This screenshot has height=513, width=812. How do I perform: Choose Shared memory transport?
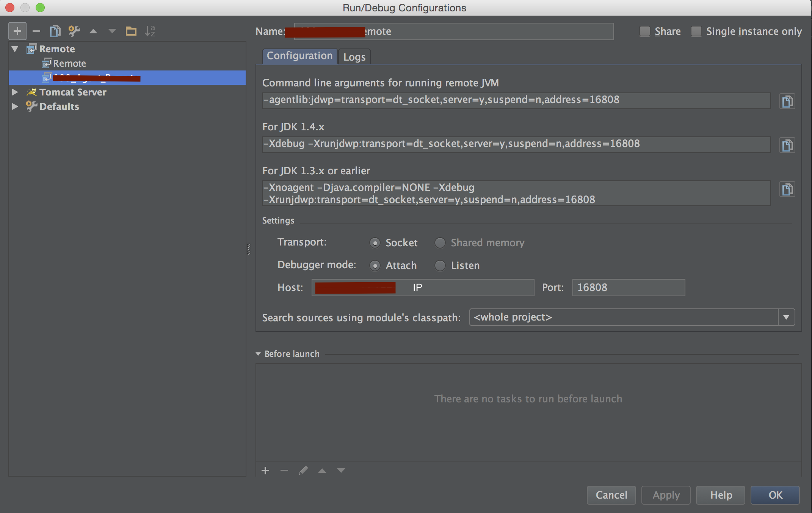tap(440, 243)
